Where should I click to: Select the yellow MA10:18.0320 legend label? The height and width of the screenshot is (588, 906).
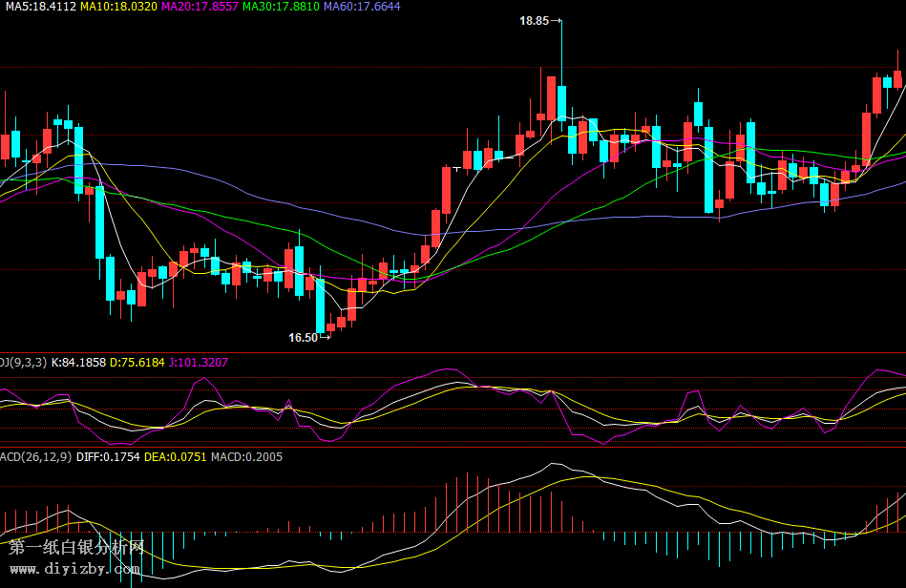(118, 7)
